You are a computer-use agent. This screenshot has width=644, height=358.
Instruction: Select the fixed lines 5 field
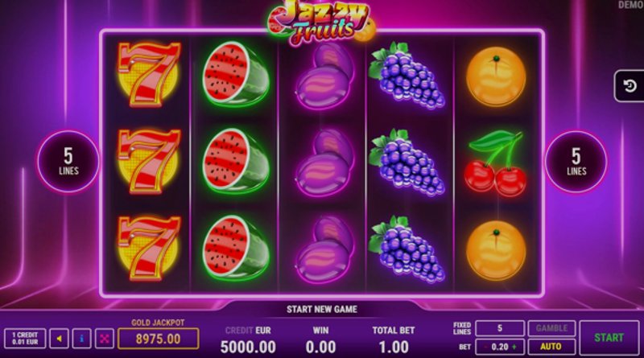tap(500, 328)
